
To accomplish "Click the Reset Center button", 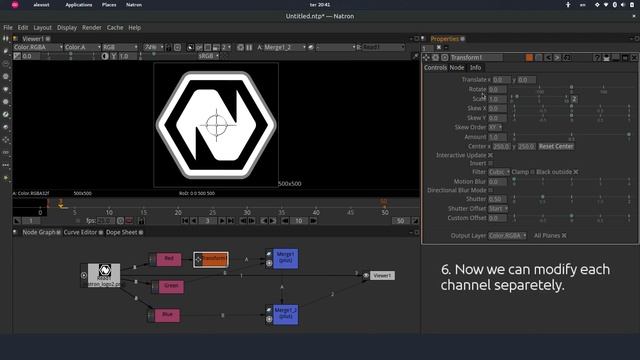I will coord(556,146).
